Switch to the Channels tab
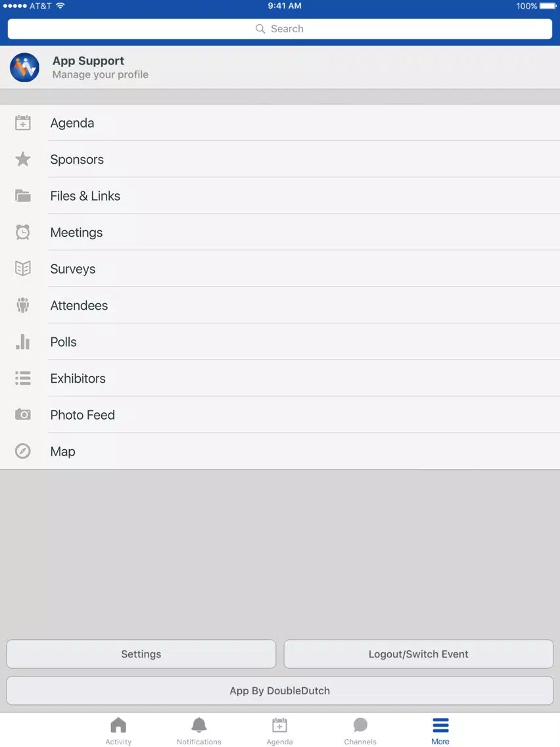Viewport: 560px width, 747px height. tap(360, 731)
